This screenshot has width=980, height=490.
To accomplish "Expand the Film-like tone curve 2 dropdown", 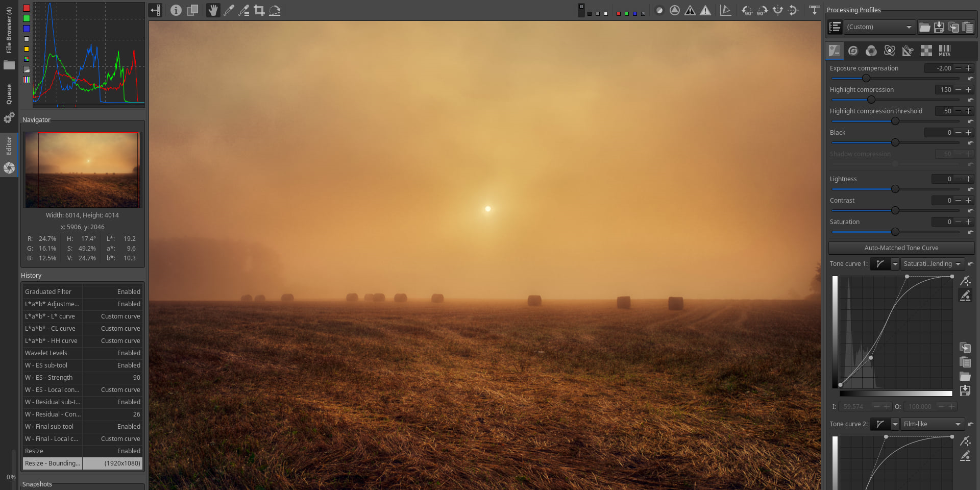I will coord(932,424).
